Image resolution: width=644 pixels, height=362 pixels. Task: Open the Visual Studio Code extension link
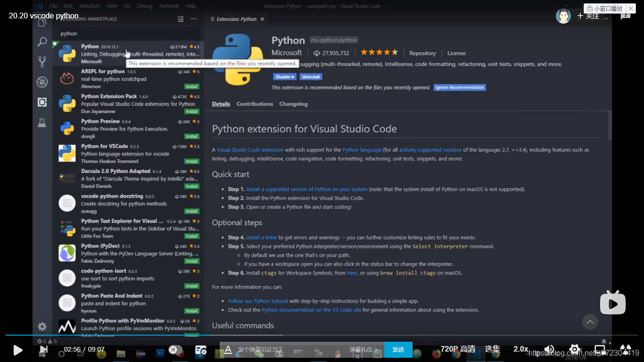point(250,150)
